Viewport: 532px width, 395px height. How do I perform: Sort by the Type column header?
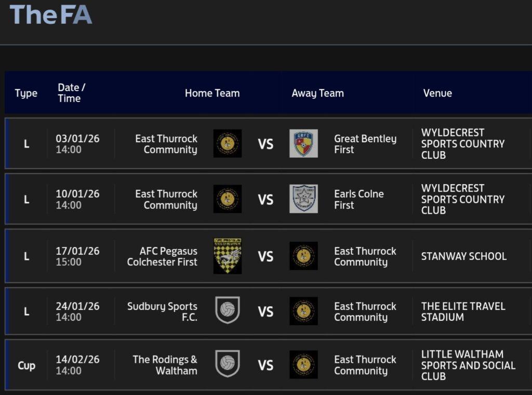coord(26,93)
